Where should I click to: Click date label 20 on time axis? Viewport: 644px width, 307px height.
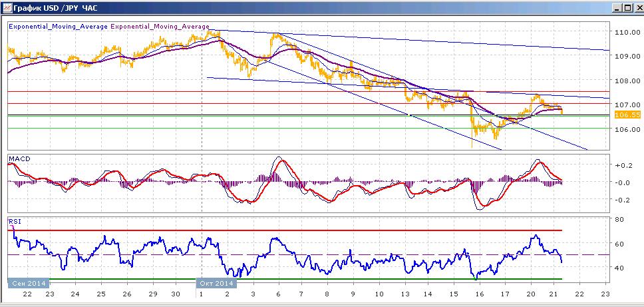(x=530, y=294)
